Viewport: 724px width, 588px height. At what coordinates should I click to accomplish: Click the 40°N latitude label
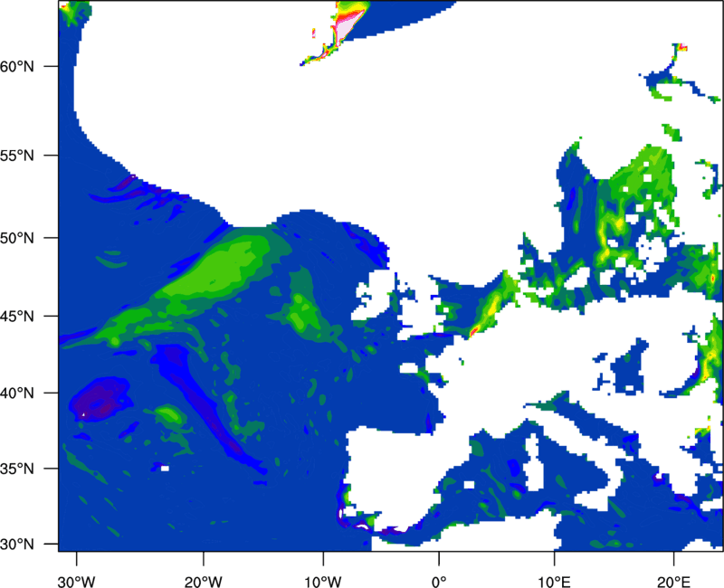pos(17,394)
